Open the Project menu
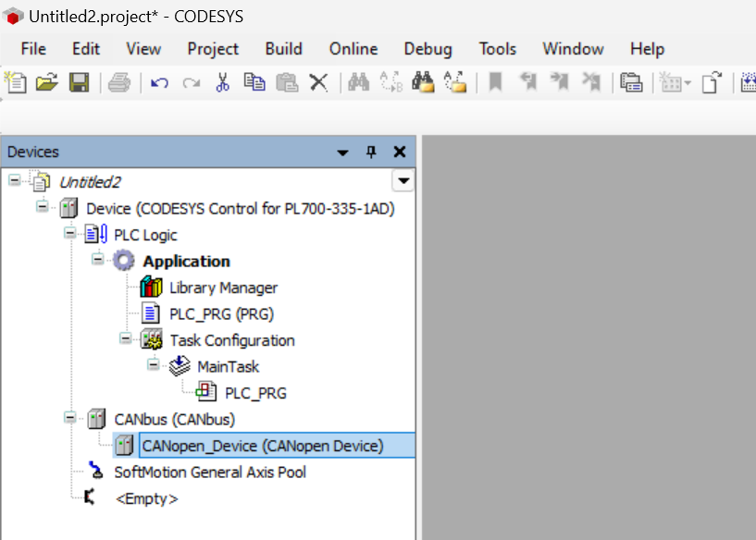The width and height of the screenshot is (756, 540). [213, 49]
